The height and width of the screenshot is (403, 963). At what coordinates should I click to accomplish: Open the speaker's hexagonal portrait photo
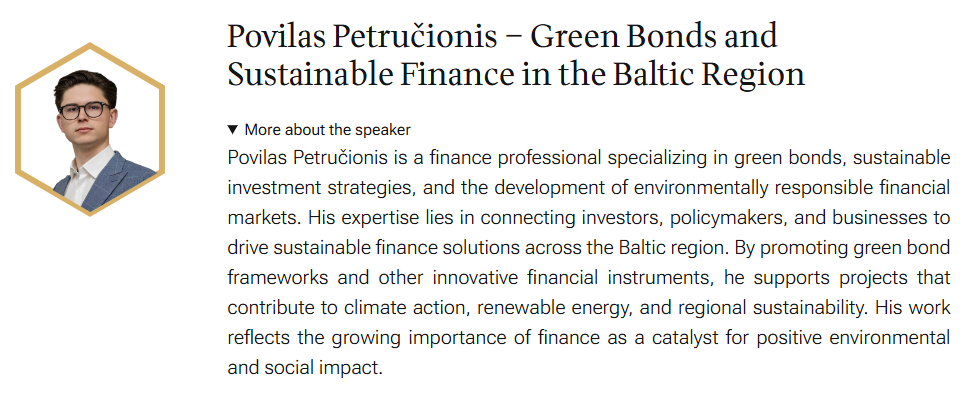tap(90, 131)
